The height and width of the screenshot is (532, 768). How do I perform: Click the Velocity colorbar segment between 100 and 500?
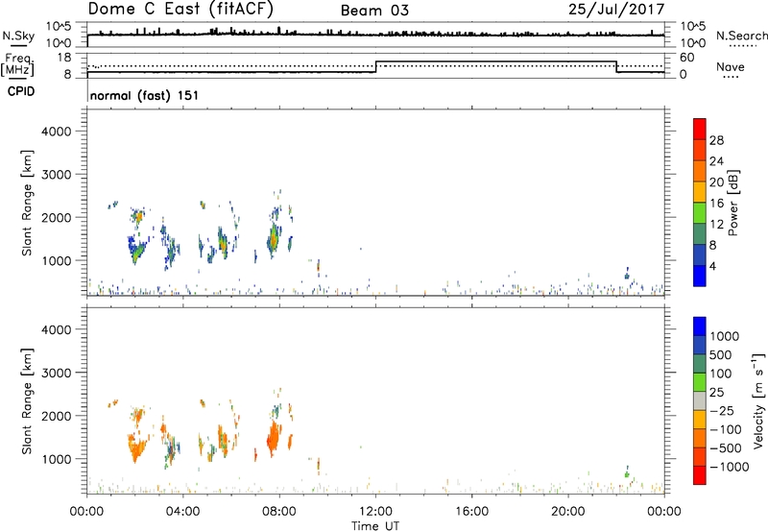pos(700,364)
